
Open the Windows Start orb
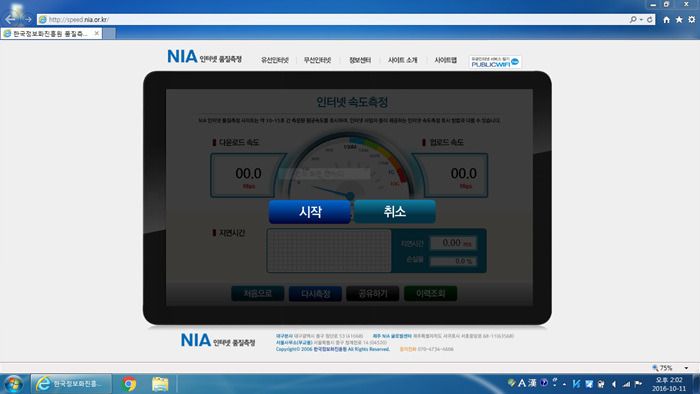pos(13,384)
